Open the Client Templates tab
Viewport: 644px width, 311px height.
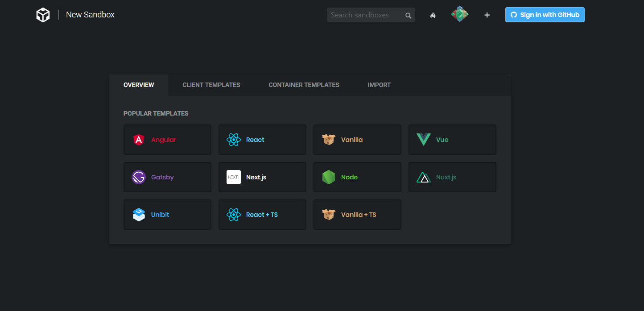(x=211, y=85)
